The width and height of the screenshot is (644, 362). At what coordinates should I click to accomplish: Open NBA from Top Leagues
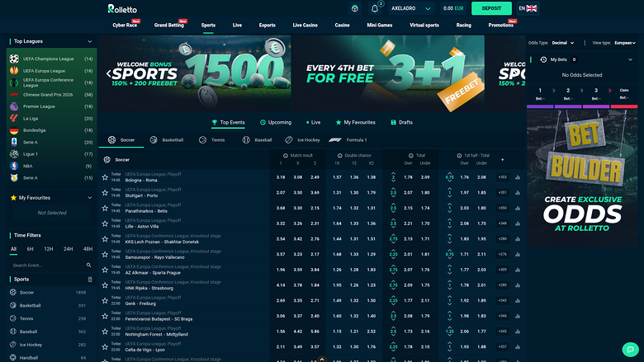click(x=51, y=166)
